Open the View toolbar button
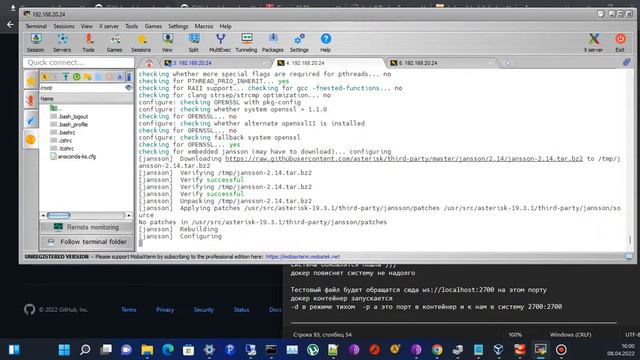Viewport: 640px width, 360px height. [167, 43]
